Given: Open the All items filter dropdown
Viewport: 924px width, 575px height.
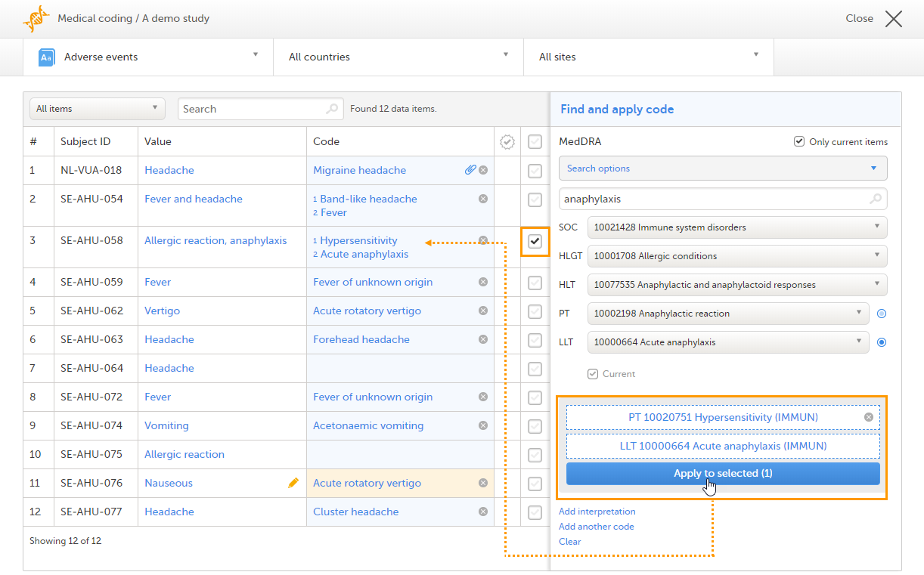Looking at the screenshot, I should [98, 109].
